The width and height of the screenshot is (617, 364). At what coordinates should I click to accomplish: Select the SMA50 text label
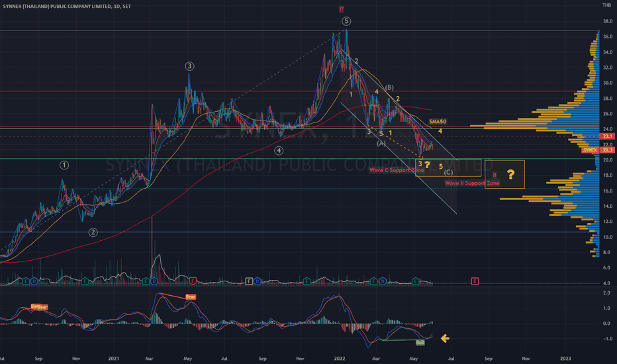point(438,122)
